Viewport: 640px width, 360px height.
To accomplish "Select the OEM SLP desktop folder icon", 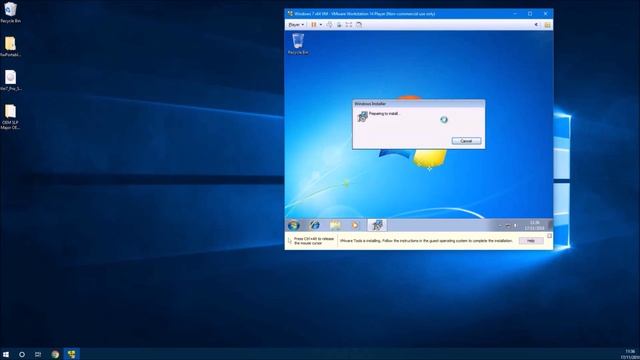I will tap(11, 117).
